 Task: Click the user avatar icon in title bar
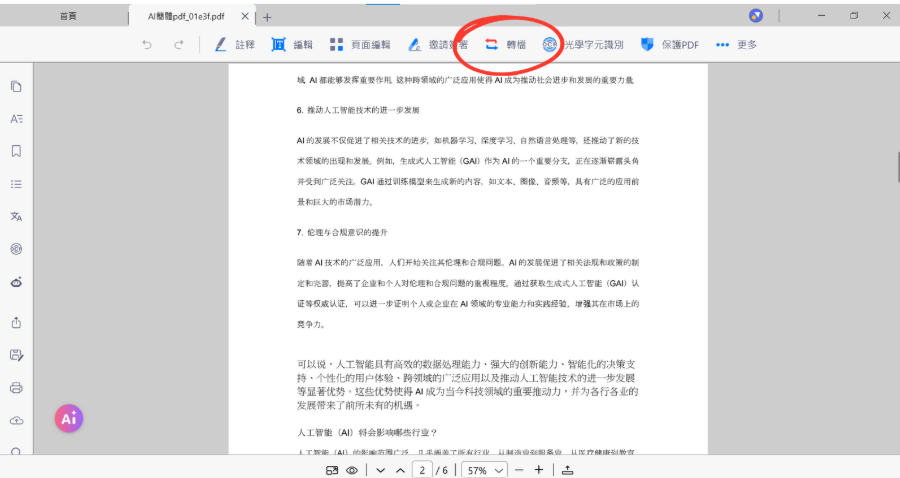[x=756, y=15]
